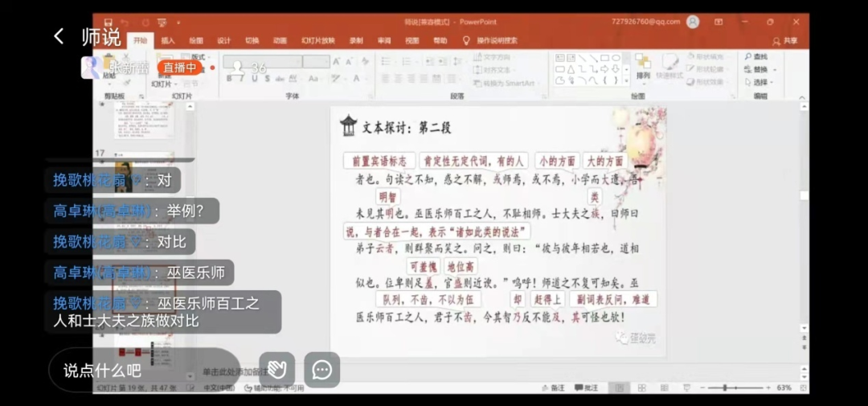Switch to Reading view icon
Image resolution: width=868 pixels, height=406 pixels.
(x=665, y=388)
